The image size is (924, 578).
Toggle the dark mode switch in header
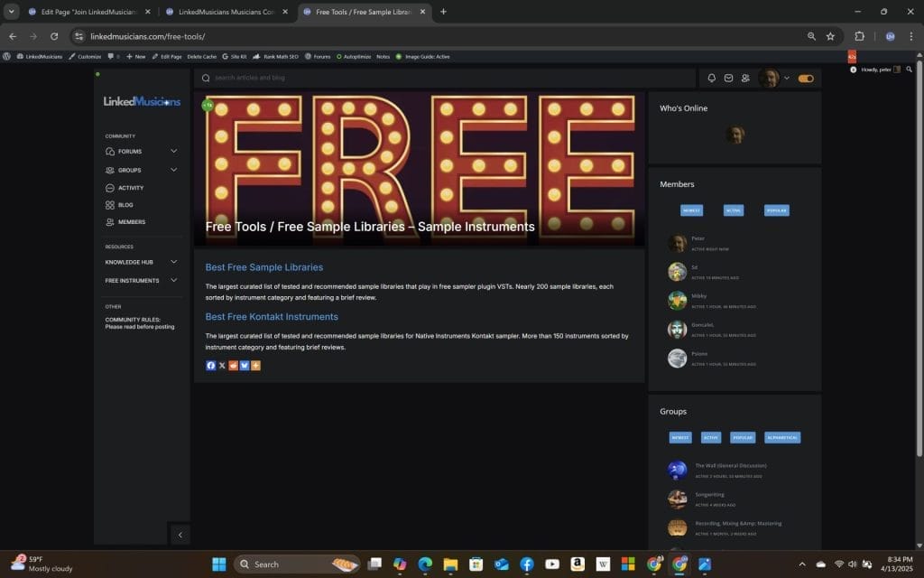coord(806,79)
